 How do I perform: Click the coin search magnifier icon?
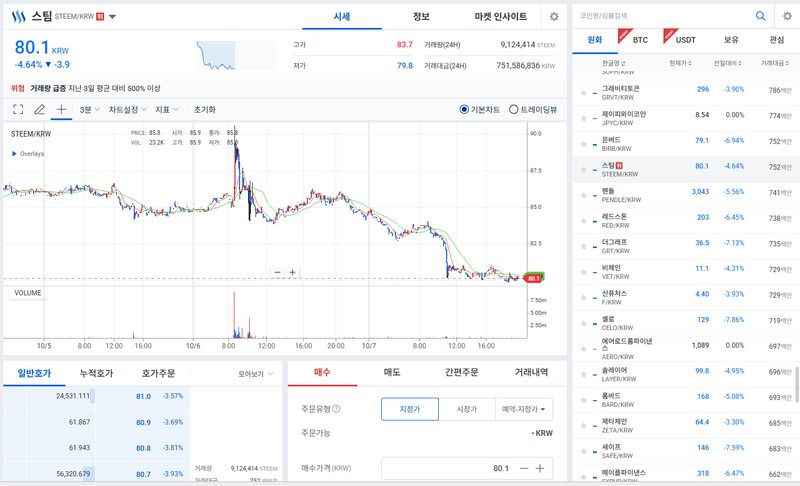pyautogui.click(x=760, y=16)
